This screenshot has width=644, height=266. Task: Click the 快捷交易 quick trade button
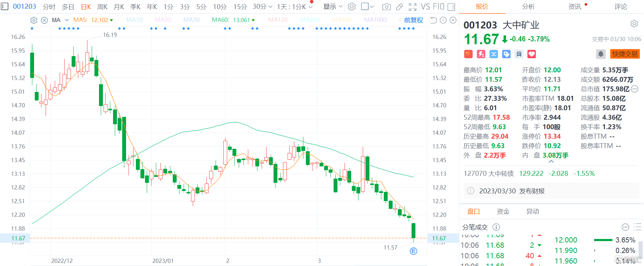[x=625, y=54]
